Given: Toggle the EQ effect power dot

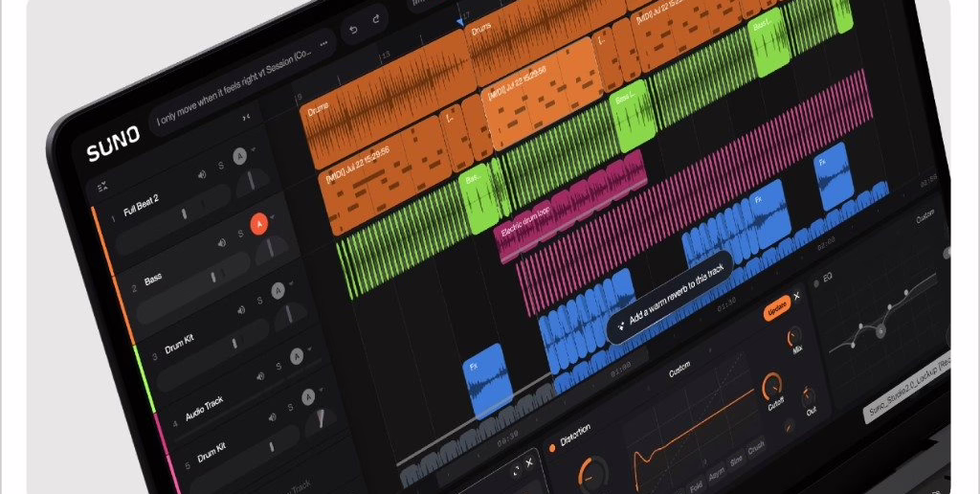Looking at the screenshot, I should click(815, 283).
